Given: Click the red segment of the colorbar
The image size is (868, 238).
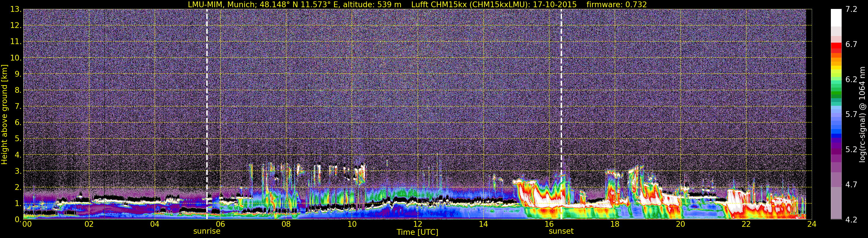Looking at the screenshot, I should coord(836,46).
